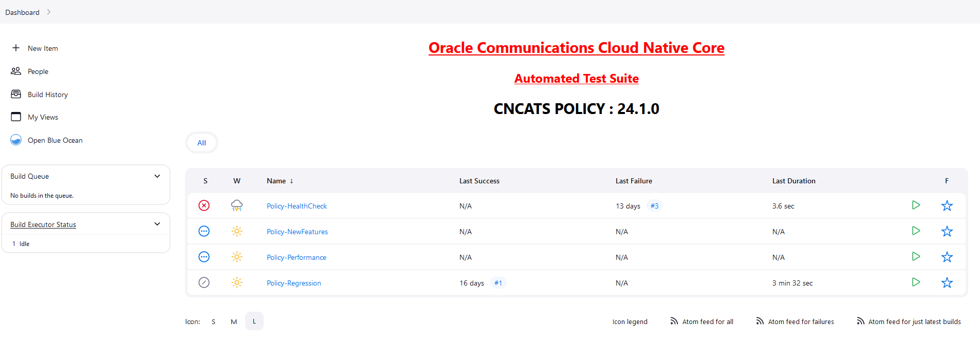980x341 pixels.
Task: Favorite the Policy-HealthCheck job star
Action: 947,205
